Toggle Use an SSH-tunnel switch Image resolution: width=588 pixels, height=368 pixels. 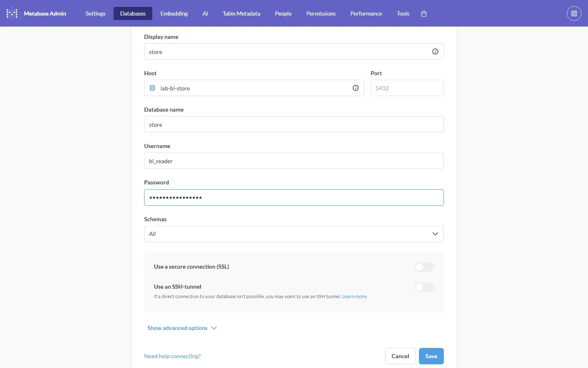pos(424,287)
